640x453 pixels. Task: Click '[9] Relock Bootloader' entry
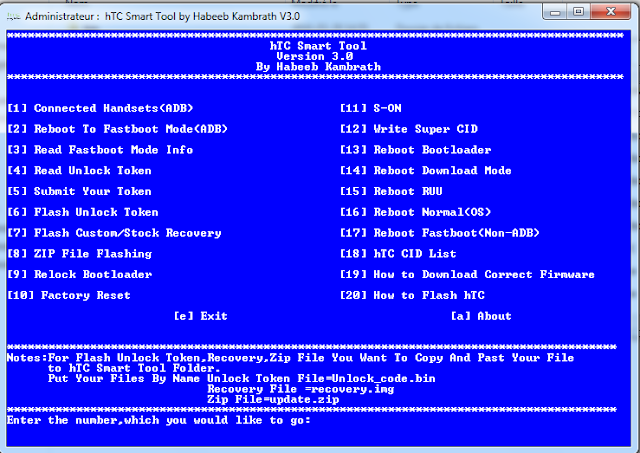pos(80,274)
